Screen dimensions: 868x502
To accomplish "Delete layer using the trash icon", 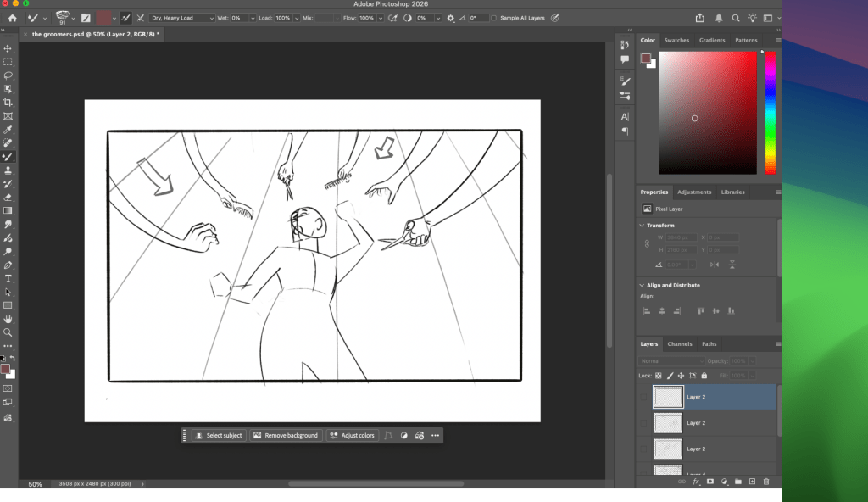I will pos(765,482).
